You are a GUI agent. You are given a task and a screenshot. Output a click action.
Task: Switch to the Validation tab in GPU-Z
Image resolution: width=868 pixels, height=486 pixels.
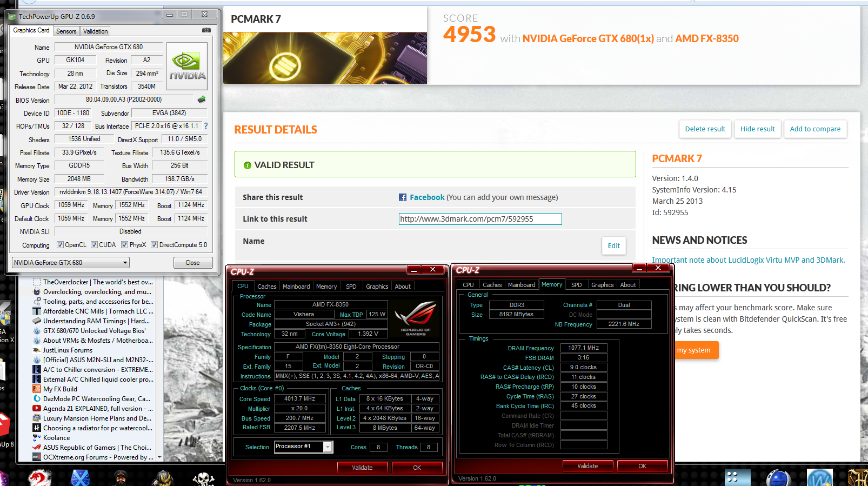coord(96,31)
